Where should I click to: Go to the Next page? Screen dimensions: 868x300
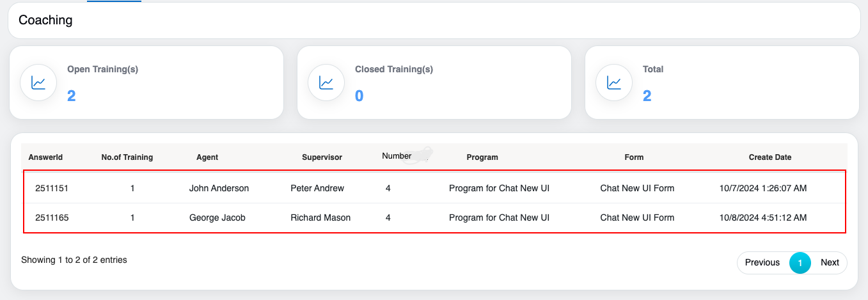point(830,262)
